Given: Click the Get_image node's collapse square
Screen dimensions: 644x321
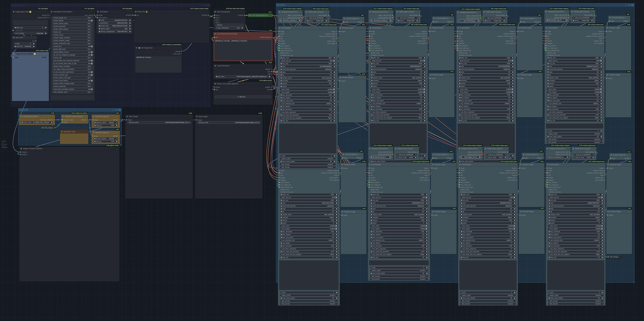Looking at the screenshot, I should point(43,128).
